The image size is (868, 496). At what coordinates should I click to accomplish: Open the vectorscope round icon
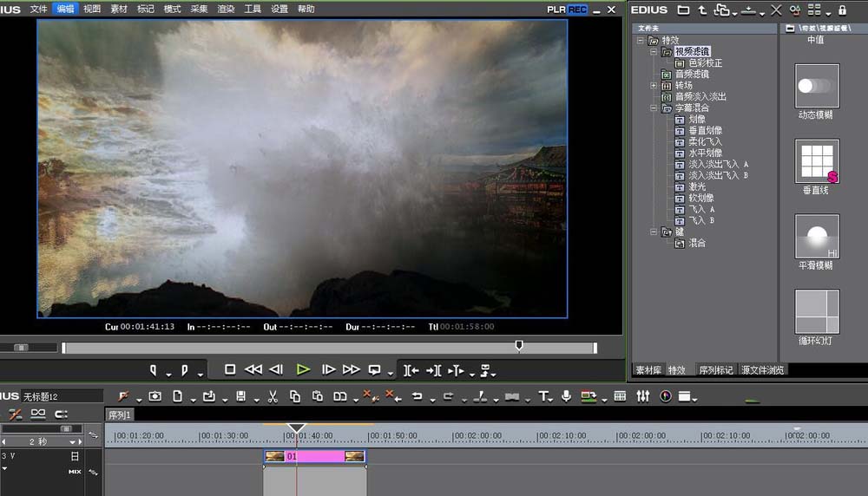click(x=666, y=396)
